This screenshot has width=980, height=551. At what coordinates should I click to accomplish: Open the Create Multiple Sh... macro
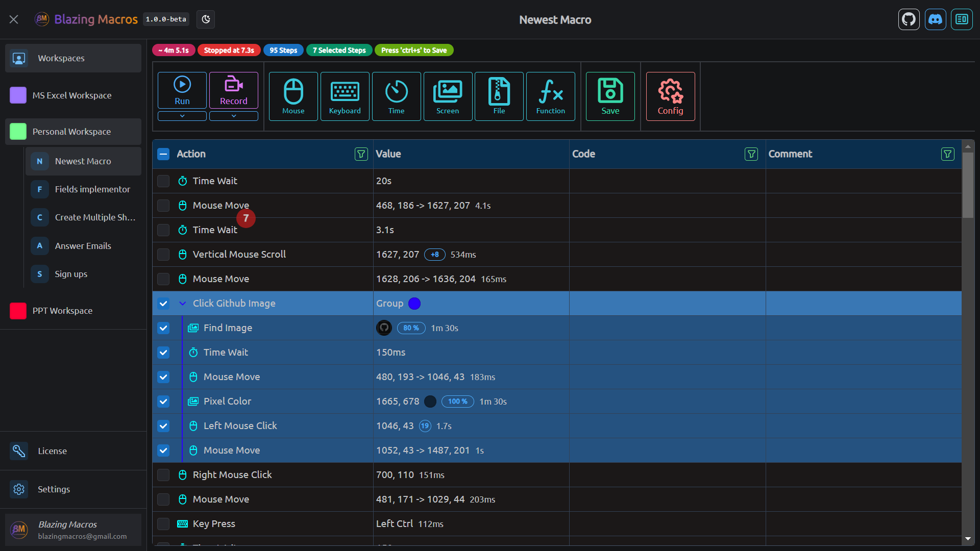pos(83,217)
